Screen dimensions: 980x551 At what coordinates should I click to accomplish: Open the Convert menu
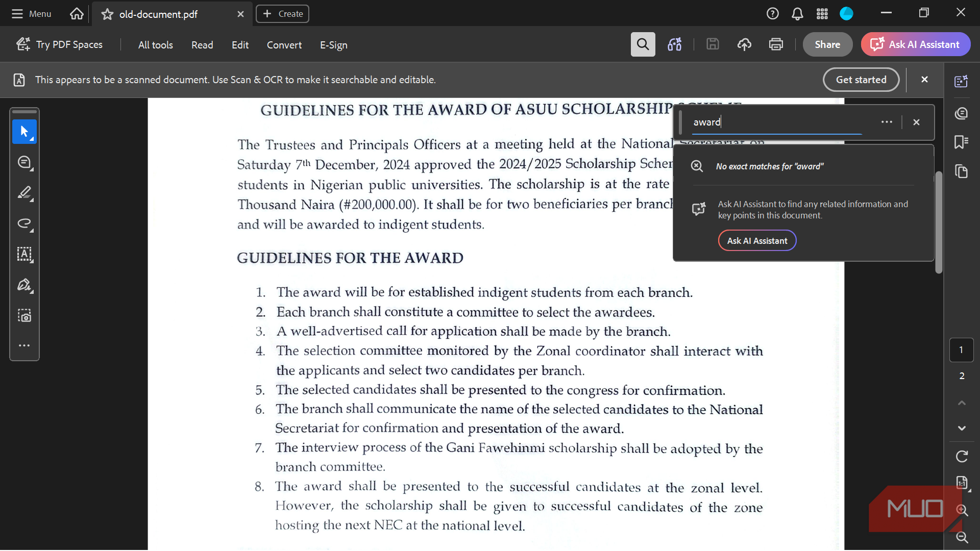click(284, 45)
